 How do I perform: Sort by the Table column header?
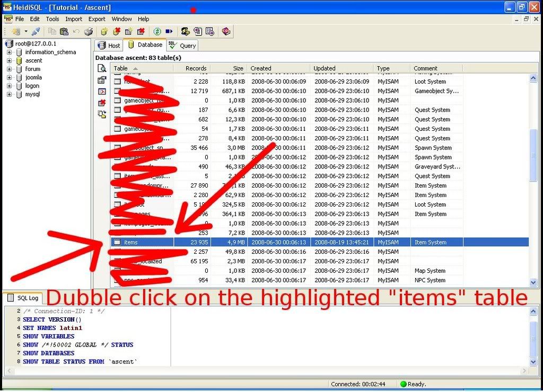pos(142,68)
